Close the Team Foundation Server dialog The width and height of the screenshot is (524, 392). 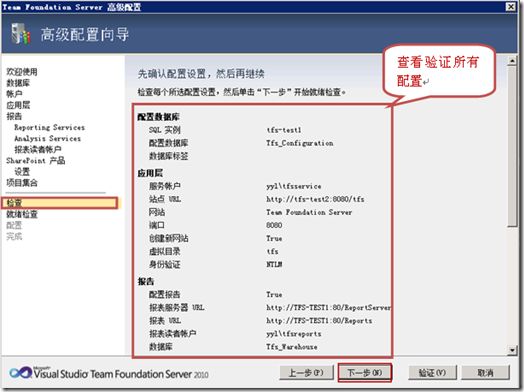pyautogui.click(x=510, y=6)
